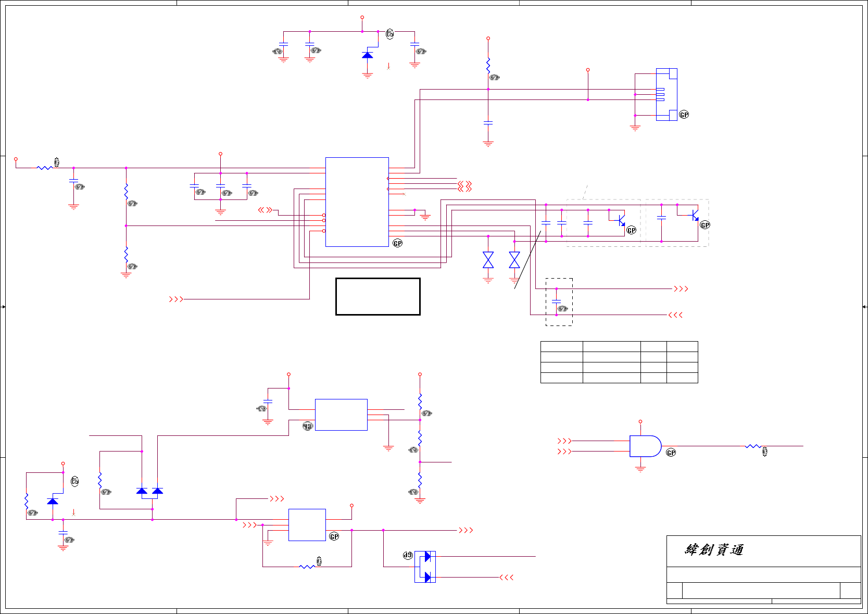Select the small four-column table
The height and width of the screenshot is (614, 868).
pos(619,362)
